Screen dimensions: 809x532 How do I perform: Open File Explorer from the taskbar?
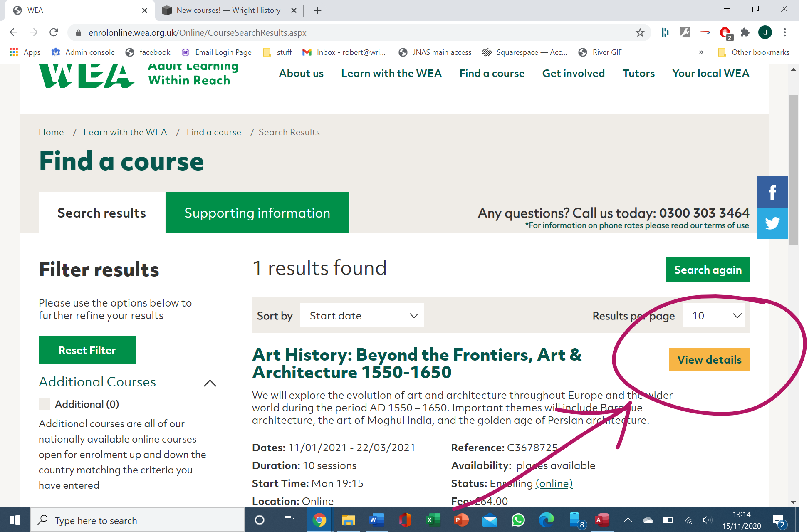[348, 520]
